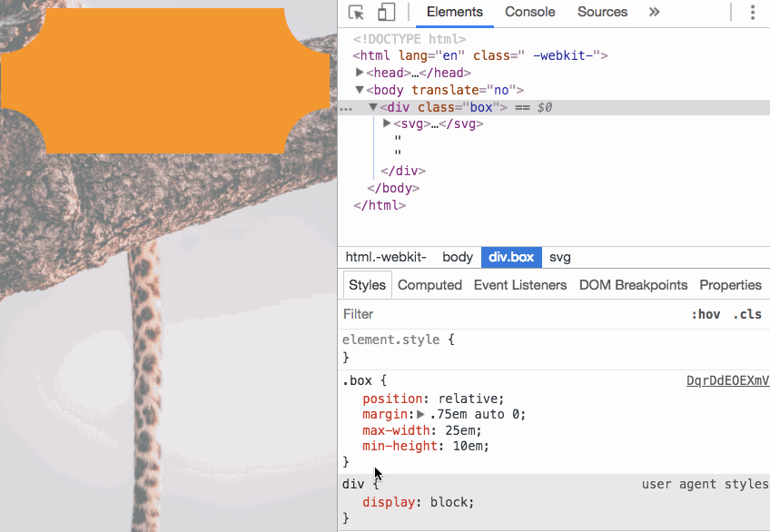Collapse the body element node
The image size is (770, 532).
(360, 90)
